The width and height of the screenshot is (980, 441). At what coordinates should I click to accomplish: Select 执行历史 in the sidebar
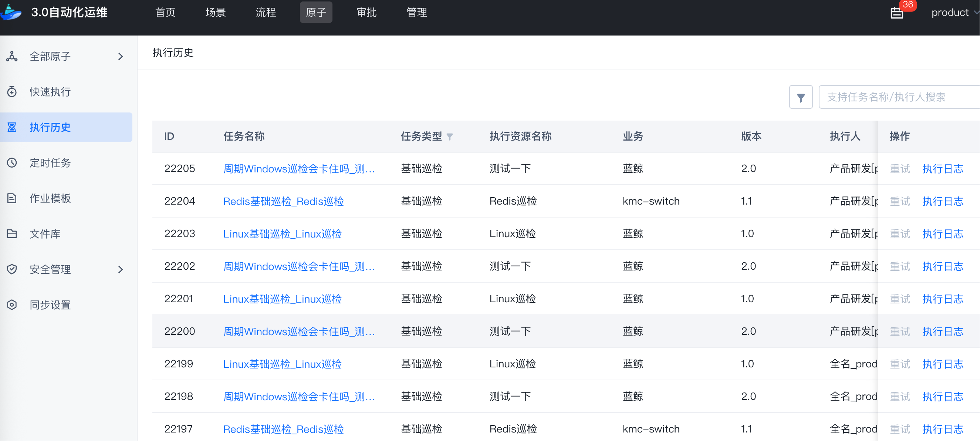click(50, 128)
